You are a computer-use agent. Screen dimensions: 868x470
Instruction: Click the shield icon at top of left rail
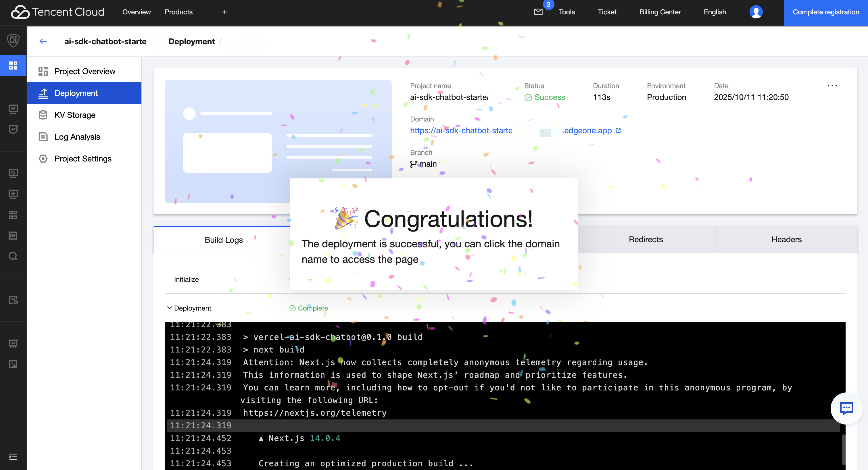[x=13, y=41]
